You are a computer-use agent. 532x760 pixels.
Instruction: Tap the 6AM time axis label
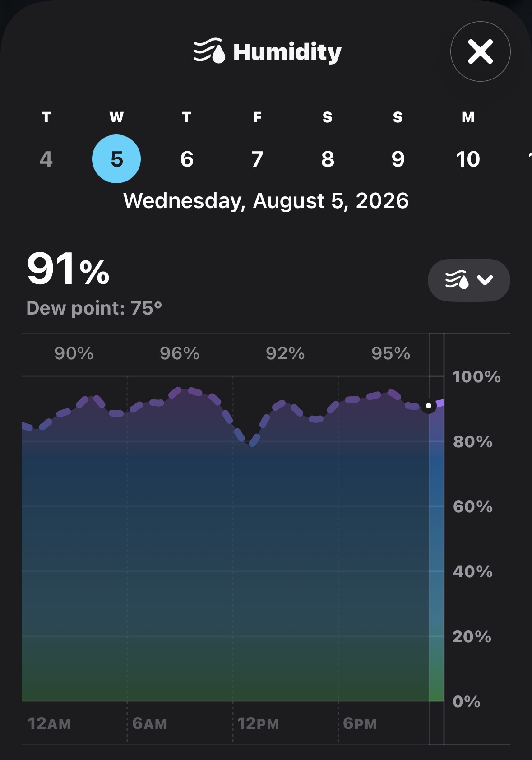pos(149,723)
